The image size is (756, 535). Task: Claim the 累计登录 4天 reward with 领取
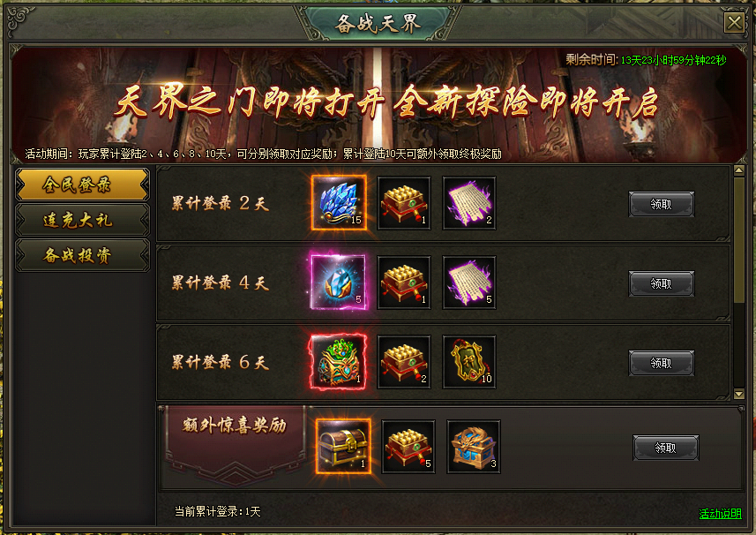pyautogui.click(x=662, y=283)
